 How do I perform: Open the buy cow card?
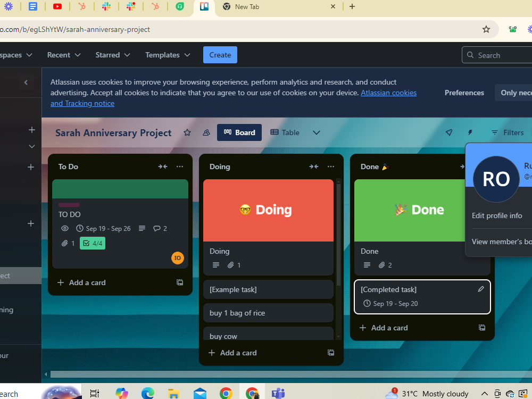click(x=268, y=334)
